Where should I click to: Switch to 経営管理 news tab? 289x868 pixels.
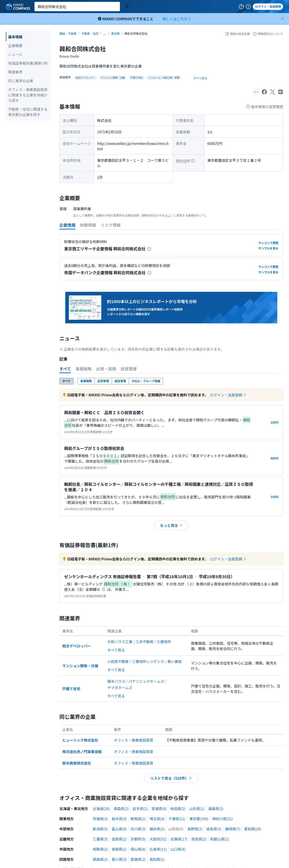129,369
